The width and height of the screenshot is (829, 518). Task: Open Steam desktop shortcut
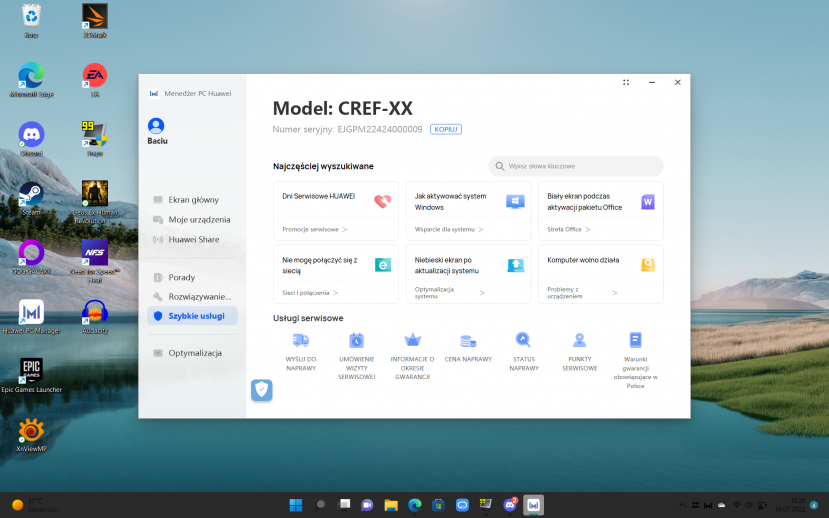click(x=32, y=198)
